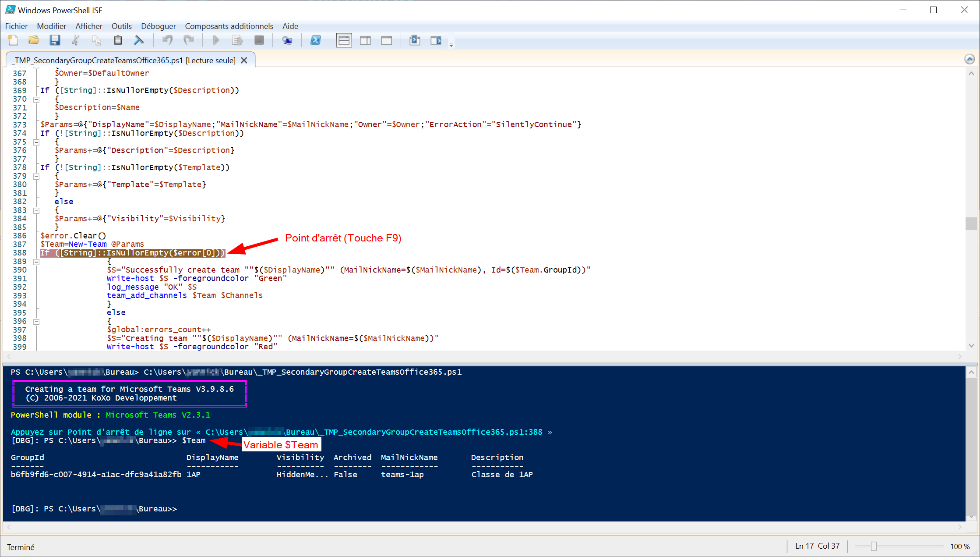Maximize script pane layout icon
Viewport: 980px width, 557px height.
coord(386,40)
